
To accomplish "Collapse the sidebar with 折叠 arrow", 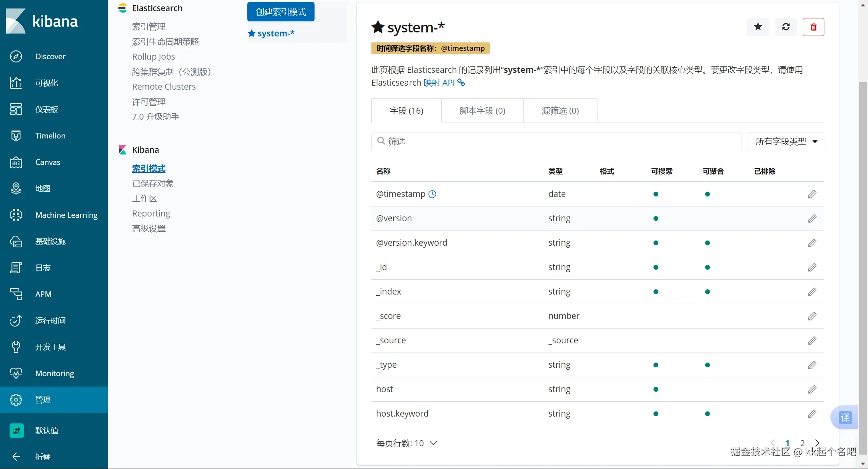I will coord(16,457).
